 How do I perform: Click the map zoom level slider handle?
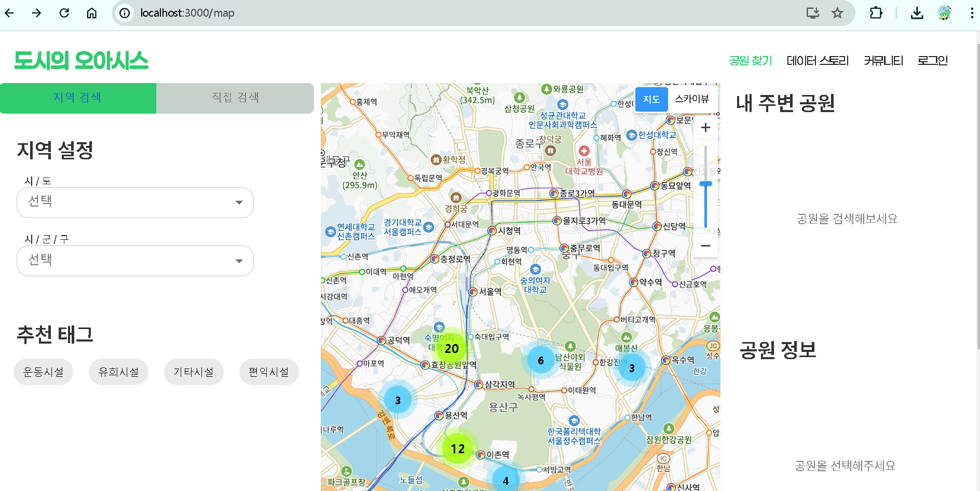click(705, 184)
